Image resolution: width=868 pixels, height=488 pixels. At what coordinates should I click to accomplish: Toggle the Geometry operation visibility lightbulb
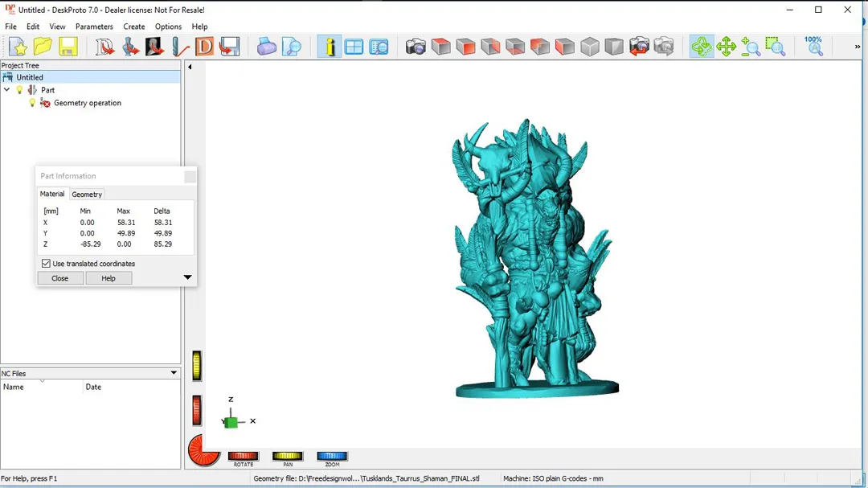pyautogui.click(x=33, y=103)
